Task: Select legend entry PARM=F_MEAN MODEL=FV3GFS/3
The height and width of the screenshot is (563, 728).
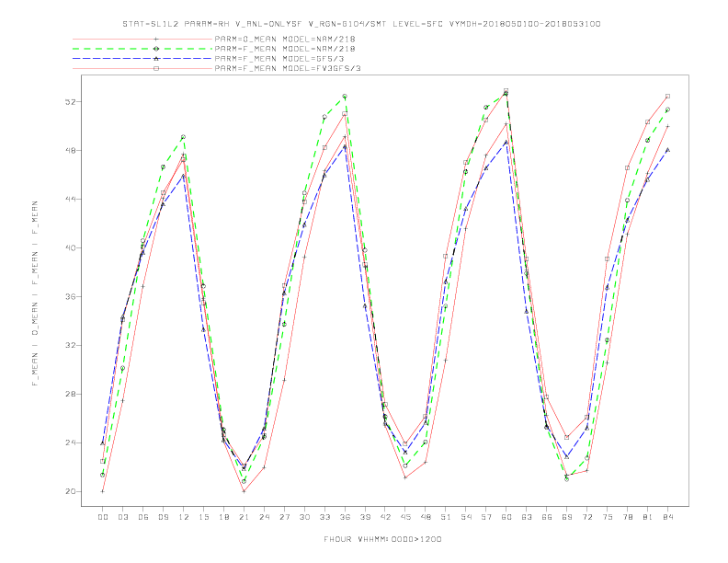Action: coord(288,68)
